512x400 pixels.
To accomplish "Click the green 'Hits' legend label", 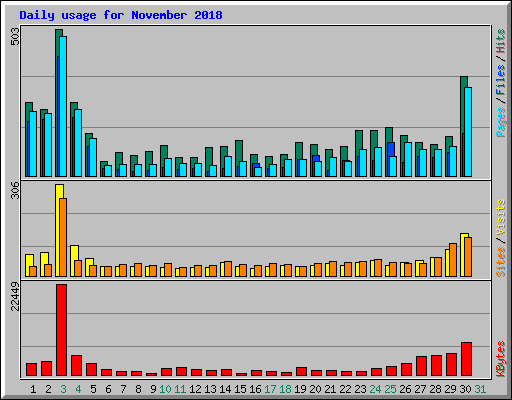I will click(500, 41).
